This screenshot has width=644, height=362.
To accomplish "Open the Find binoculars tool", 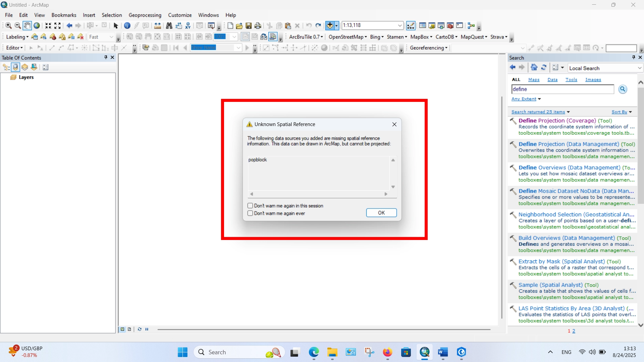I will [x=169, y=25].
